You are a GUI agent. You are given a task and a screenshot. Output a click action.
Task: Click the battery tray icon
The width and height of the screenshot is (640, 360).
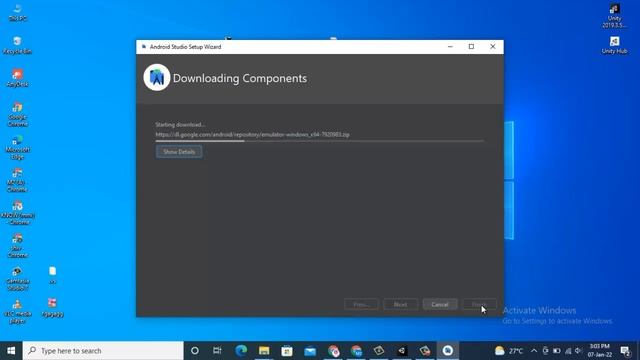pos(557,351)
